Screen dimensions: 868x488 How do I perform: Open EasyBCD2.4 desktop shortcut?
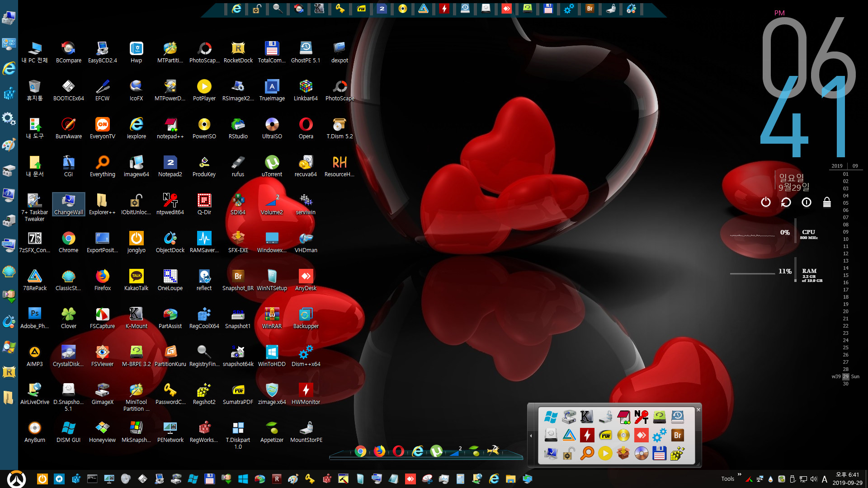pyautogui.click(x=102, y=52)
